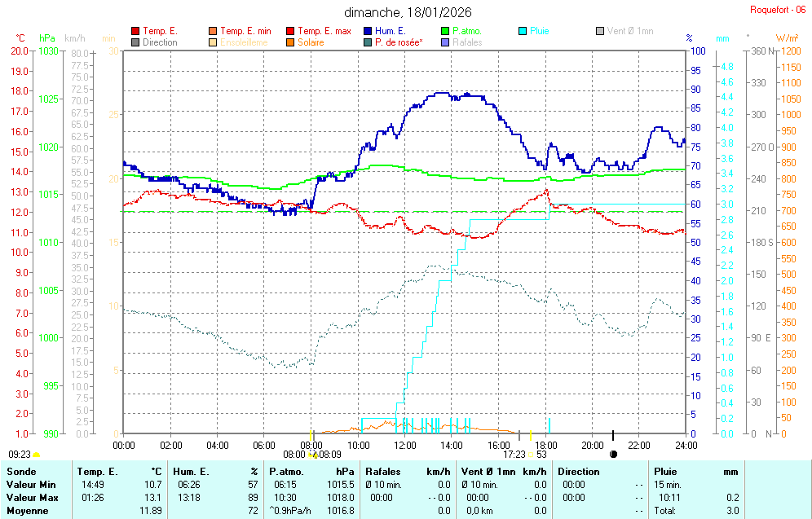Click the Ensoleillement legend label

(243, 42)
